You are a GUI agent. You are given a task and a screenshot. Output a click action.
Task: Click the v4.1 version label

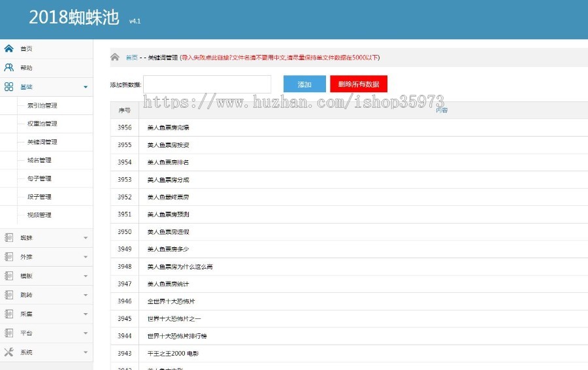point(135,21)
